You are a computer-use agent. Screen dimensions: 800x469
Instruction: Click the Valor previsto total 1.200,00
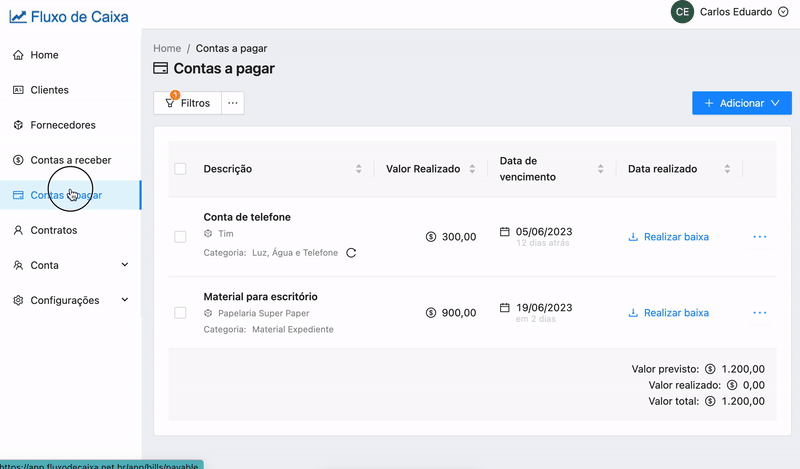(x=743, y=369)
